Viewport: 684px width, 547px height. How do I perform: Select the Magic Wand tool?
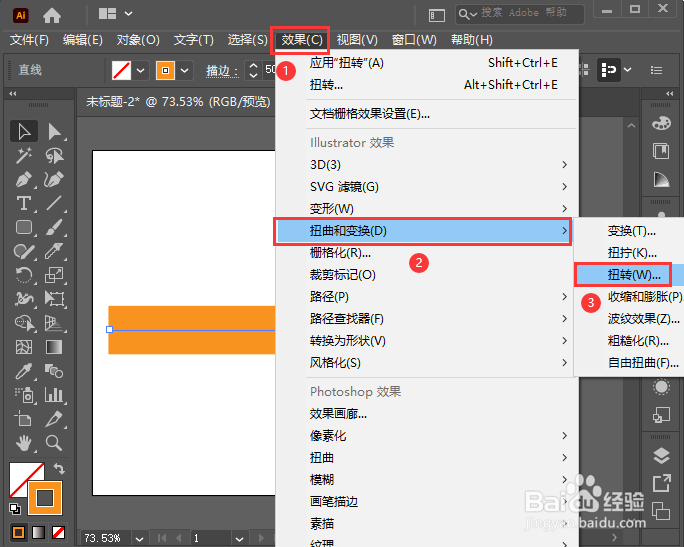[24, 155]
